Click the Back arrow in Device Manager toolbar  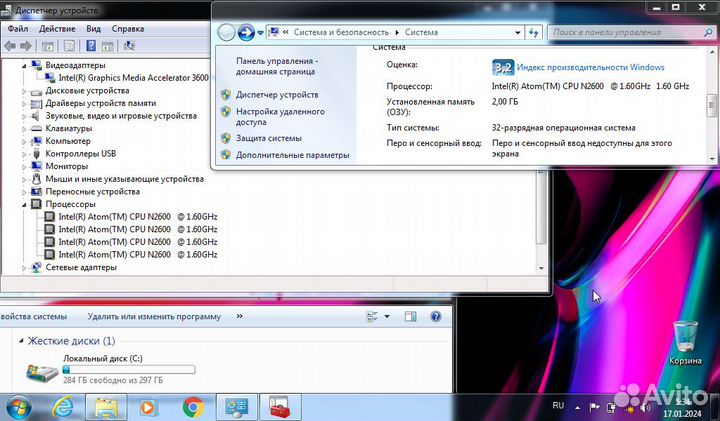[10, 46]
